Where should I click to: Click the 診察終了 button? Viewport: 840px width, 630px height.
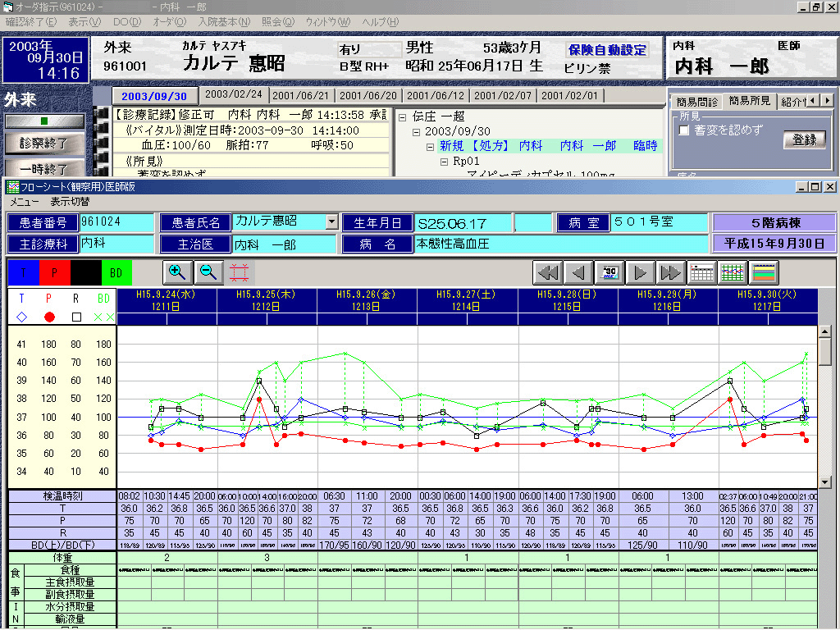(43, 143)
